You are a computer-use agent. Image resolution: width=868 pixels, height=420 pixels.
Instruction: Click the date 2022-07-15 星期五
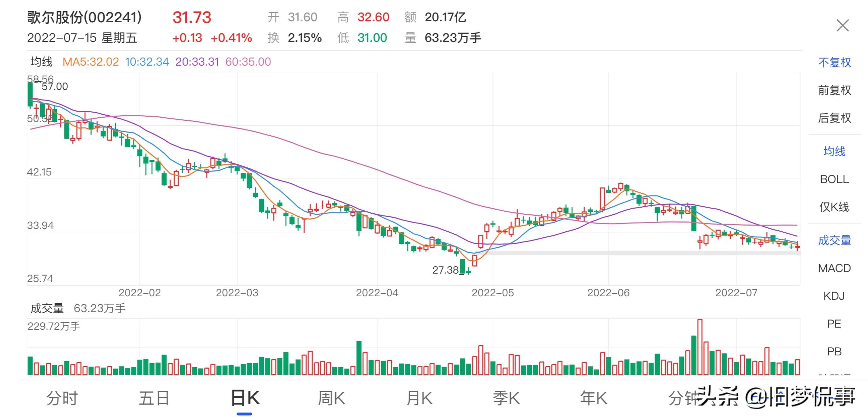82,38
